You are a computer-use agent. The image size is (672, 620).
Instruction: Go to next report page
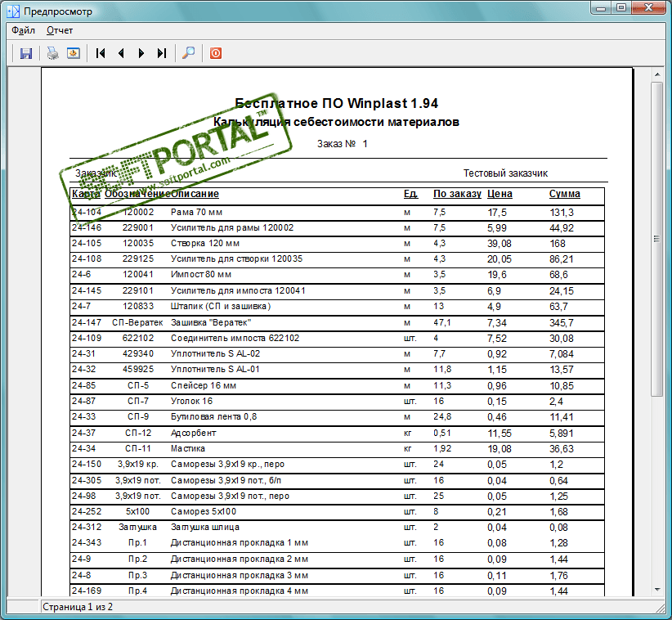point(141,53)
